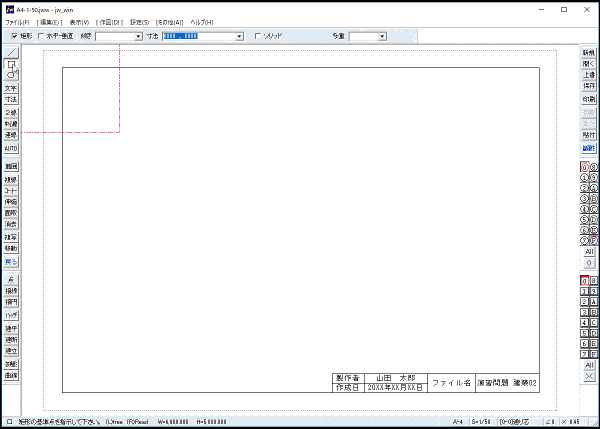
Task: Open the A-4 paper size selector
Action: point(458,422)
